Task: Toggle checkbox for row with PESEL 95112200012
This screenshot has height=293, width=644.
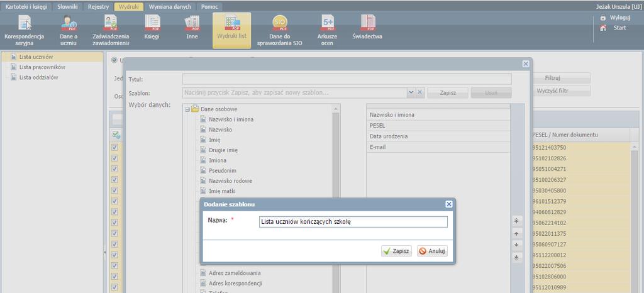Action: pos(114,255)
